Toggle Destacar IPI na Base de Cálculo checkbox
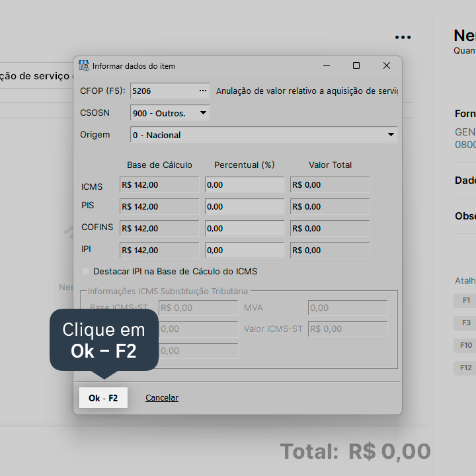Image resolution: width=476 pixels, height=476 pixels. (85, 272)
